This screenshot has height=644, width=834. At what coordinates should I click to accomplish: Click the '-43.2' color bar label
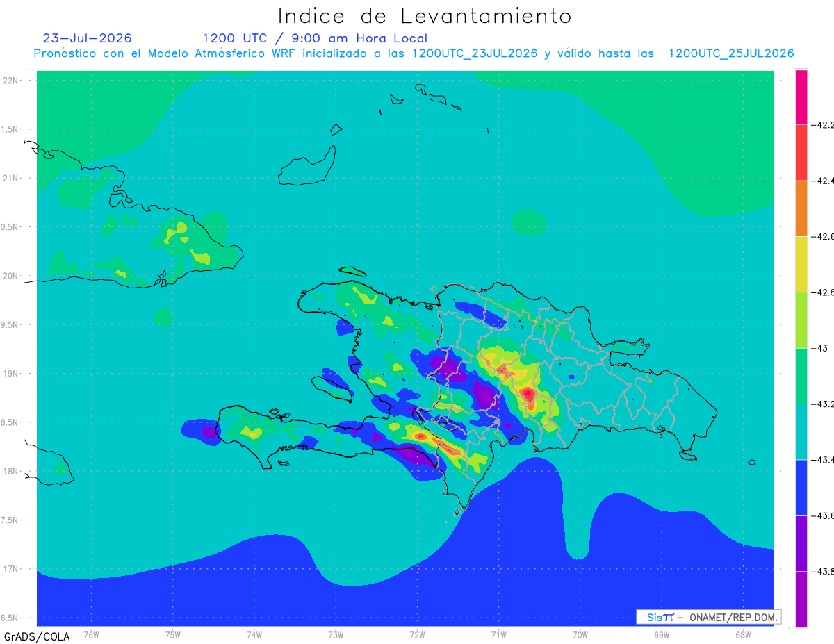pos(824,404)
